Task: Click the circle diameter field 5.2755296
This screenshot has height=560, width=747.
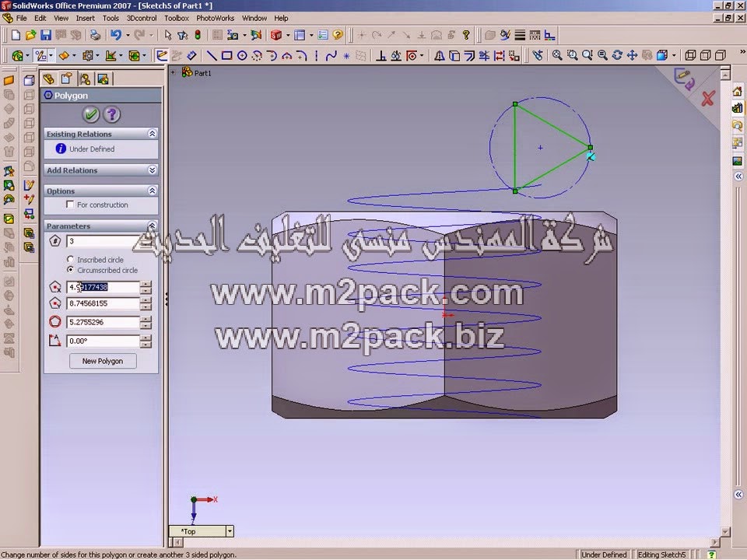Action: (103, 322)
